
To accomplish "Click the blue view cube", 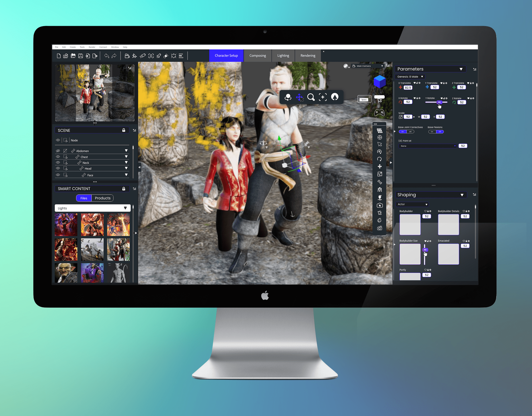I will click(379, 81).
